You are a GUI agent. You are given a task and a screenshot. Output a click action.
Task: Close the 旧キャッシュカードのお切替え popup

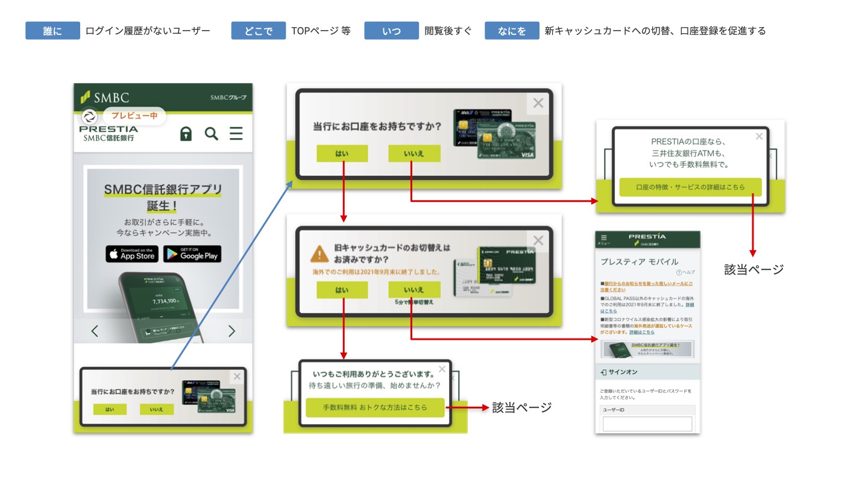(x=538, y=240)
